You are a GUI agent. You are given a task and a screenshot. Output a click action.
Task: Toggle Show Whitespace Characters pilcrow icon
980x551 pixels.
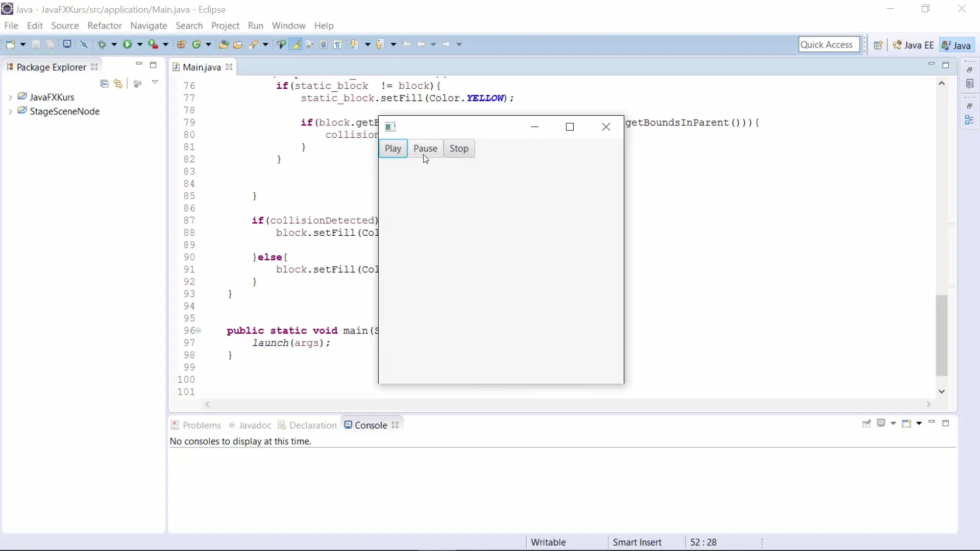click(x=337, y=44)
